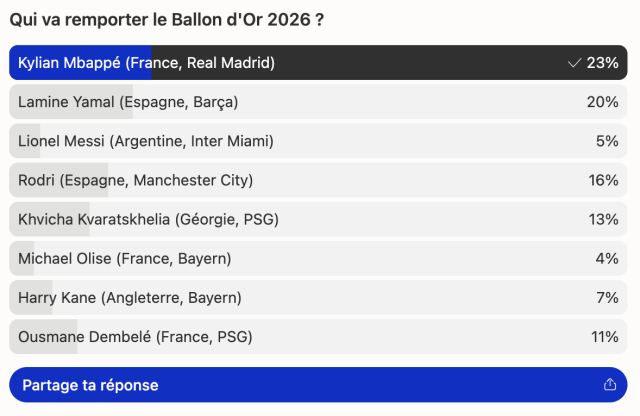The image size is (640, 416).
Task: Click the 20% result for Lamine Yamal
Action: pyautogui.click(x=602, y=102)
